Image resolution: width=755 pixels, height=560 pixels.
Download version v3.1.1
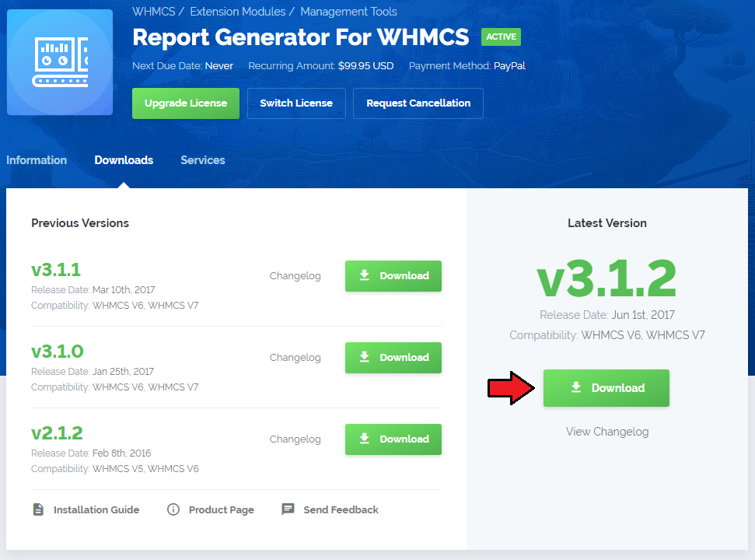tap(393, 276)
